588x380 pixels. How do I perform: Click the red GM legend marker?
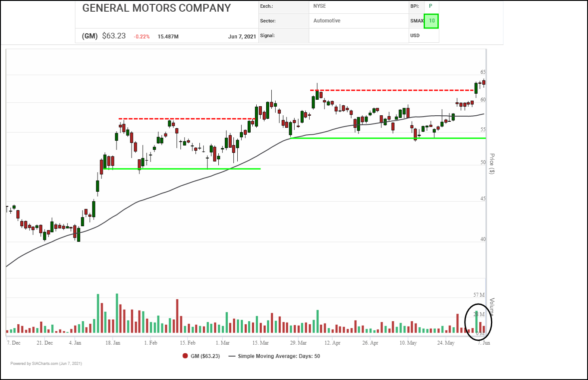click(185, 356)
